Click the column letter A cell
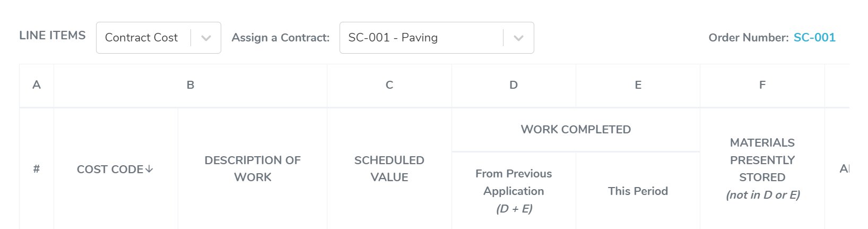This screenshot has width=868, height=229. click(37, 85)
